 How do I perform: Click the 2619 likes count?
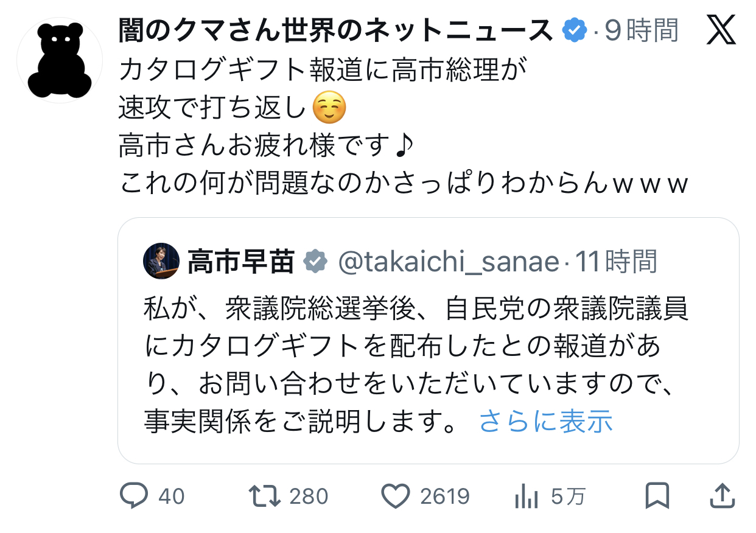(444, 496)
